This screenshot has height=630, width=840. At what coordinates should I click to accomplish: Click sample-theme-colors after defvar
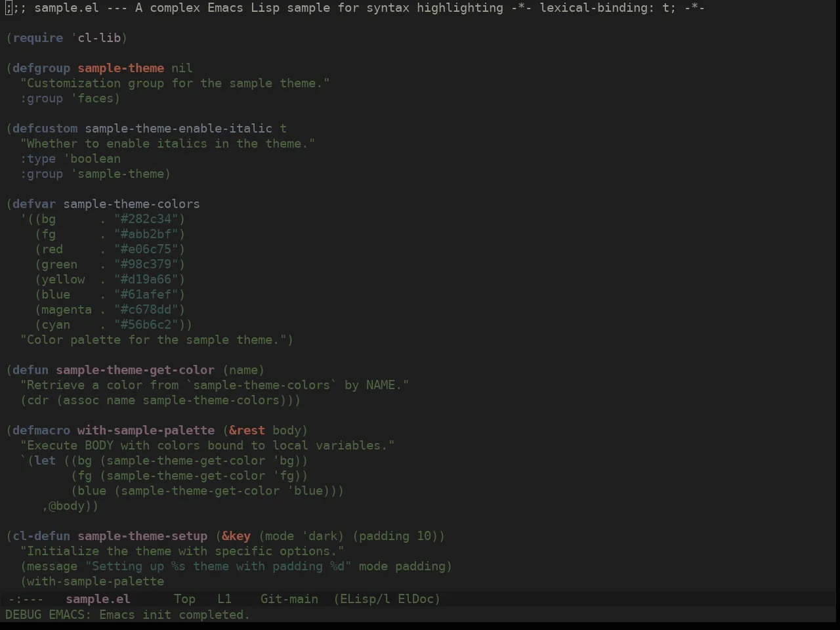click(132, 204)
